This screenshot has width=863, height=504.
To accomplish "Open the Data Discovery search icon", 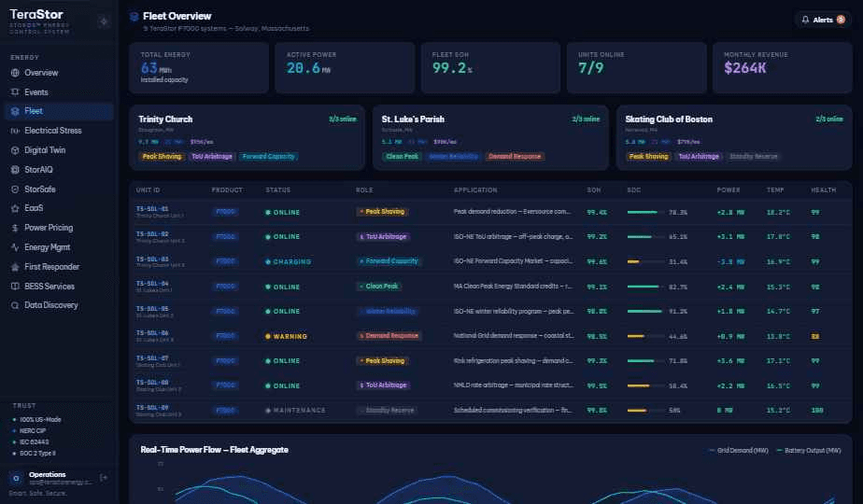I will (15, 305).
